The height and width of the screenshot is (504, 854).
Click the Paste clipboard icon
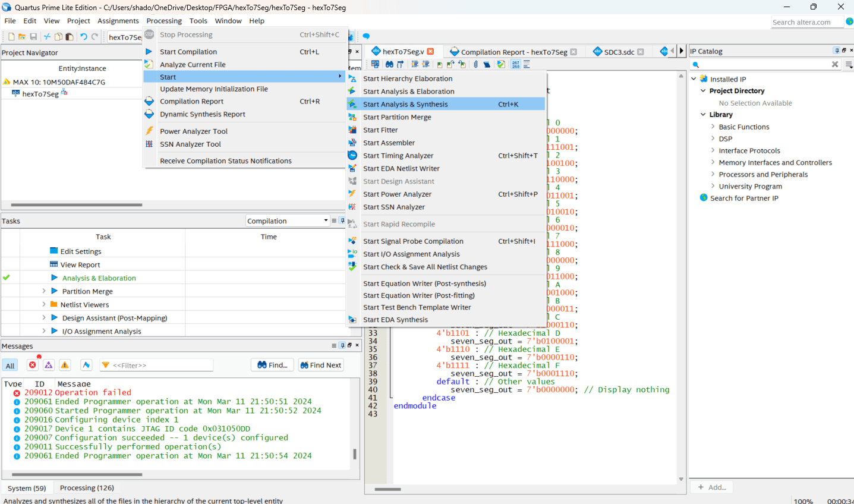tap(70, 37)
